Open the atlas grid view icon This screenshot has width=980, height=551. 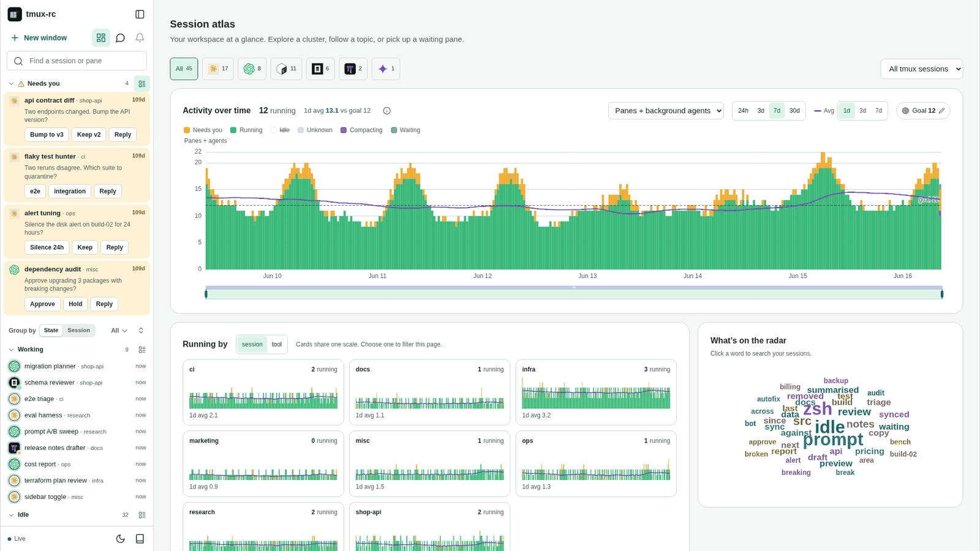point(101,38)
